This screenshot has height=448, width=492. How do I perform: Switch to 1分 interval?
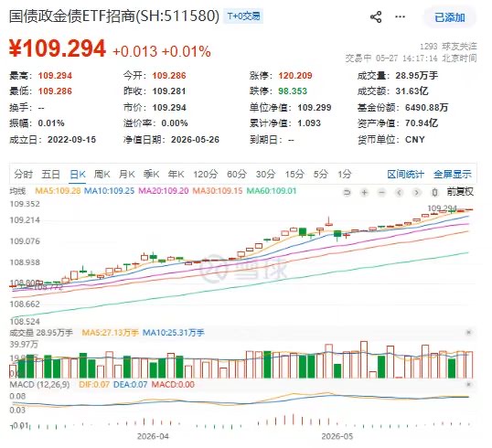tap(344, 174)
